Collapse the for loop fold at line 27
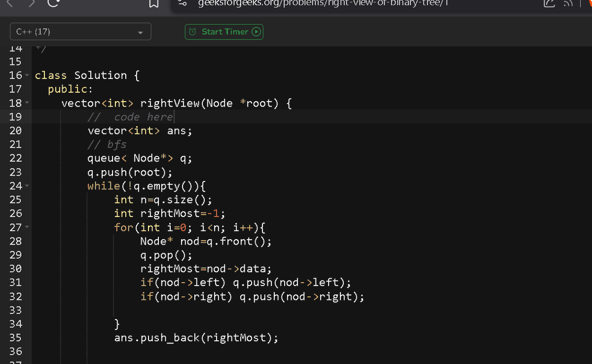The width and height of the screenshot is (592, 364). [26, 227]
